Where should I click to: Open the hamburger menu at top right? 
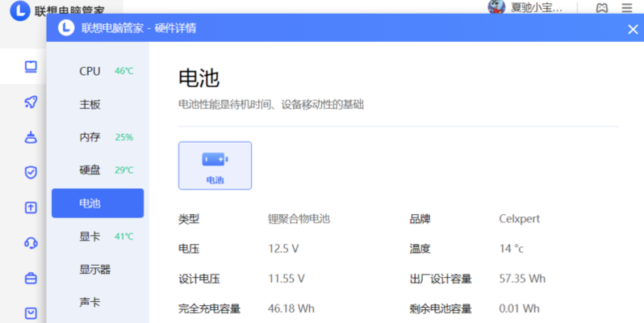click(x=627, y=8)
